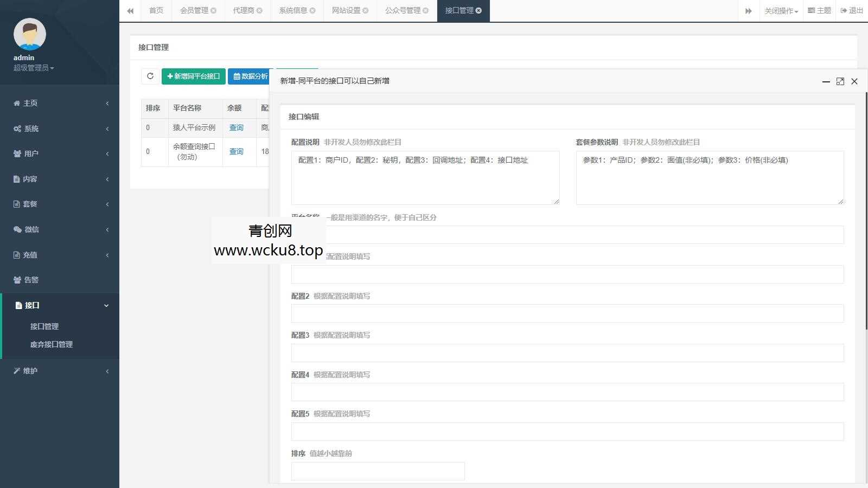Click the refresh icon above the table
This screenshot has height=488, width=868.
pos(150,76)
